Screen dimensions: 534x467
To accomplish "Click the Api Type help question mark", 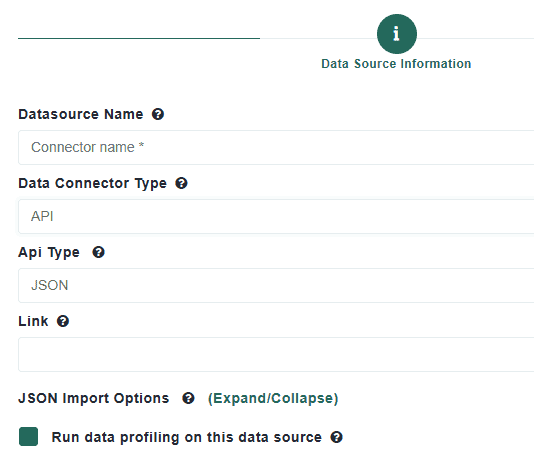I will pyautogui.click(x=98, y=252).
